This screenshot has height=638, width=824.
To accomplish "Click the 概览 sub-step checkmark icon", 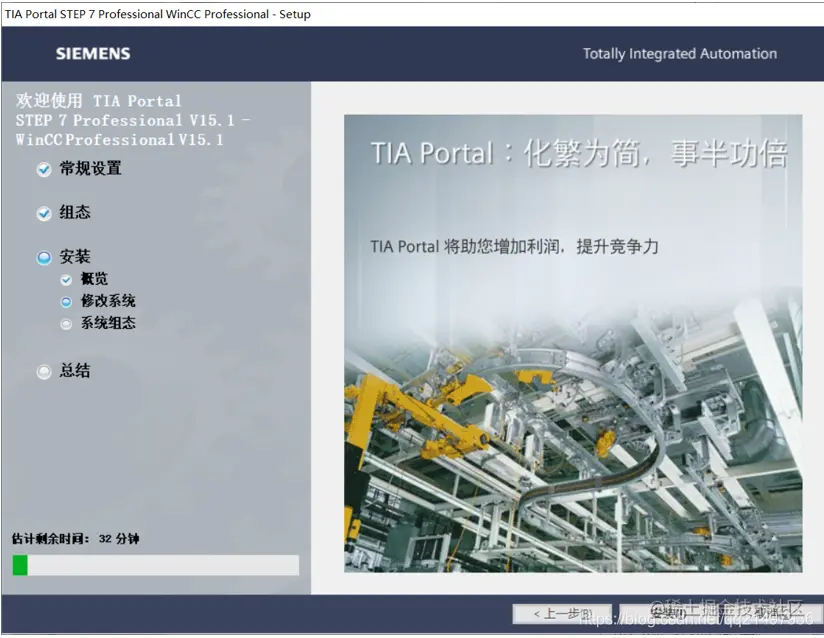I will click(x=66, y=280).
